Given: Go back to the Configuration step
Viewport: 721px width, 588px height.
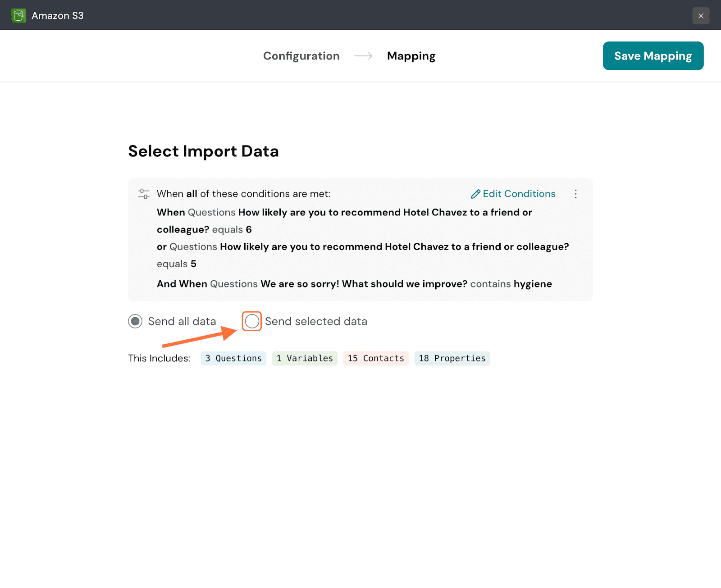Looking at the screenshot, I should tap(301, 56).
